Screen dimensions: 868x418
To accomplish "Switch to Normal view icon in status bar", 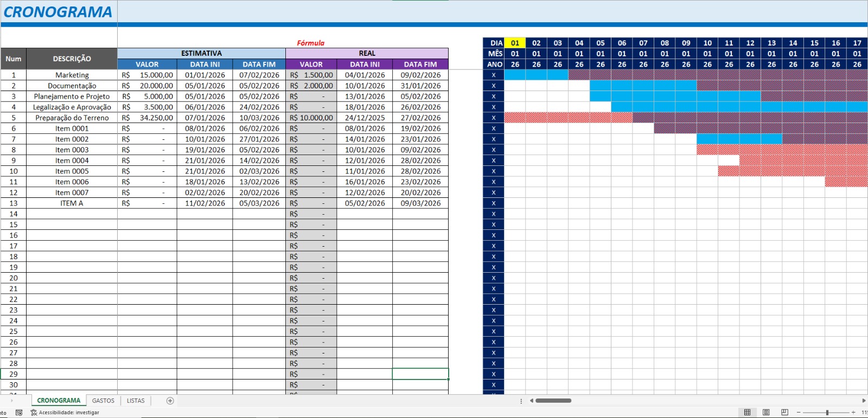I will [747, 413].
